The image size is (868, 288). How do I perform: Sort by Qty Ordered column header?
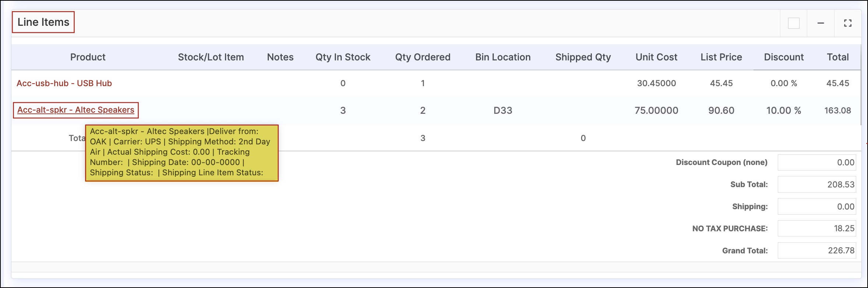pyautogui.click(x=423, y=57)
